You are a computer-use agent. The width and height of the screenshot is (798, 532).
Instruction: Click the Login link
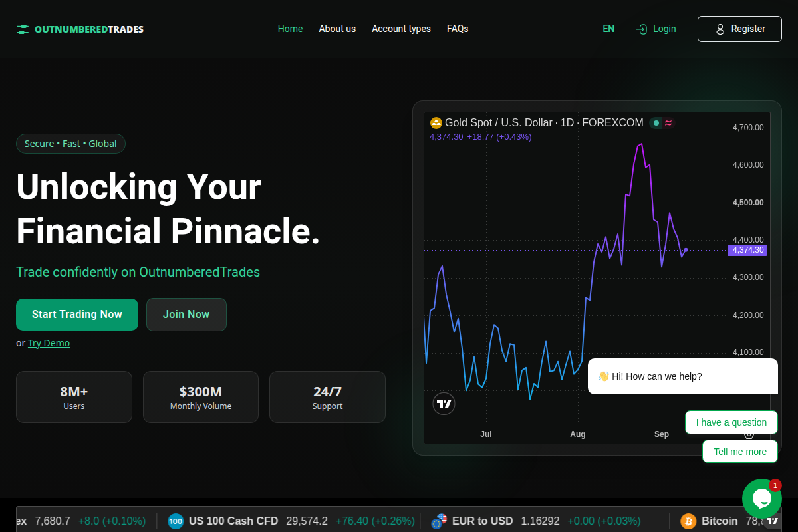656,29
